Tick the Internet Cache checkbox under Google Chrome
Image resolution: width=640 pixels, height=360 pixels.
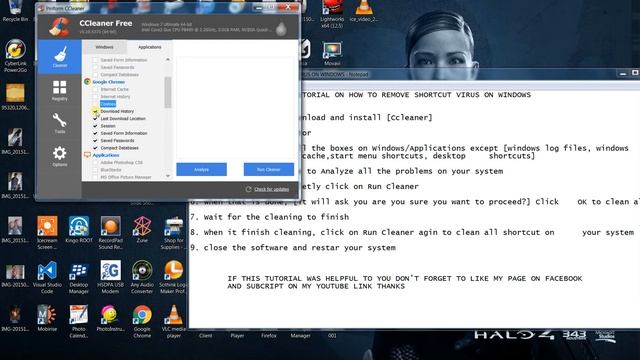(95, 89)
